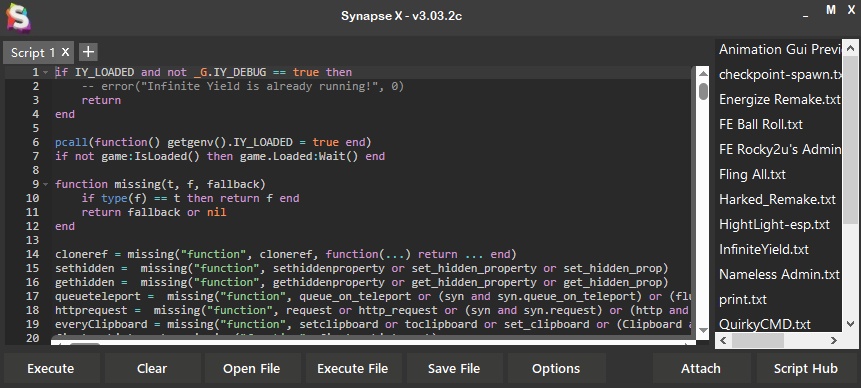Open the Script Hub
The height and width of the screenshot is (388, 861).
806,368
